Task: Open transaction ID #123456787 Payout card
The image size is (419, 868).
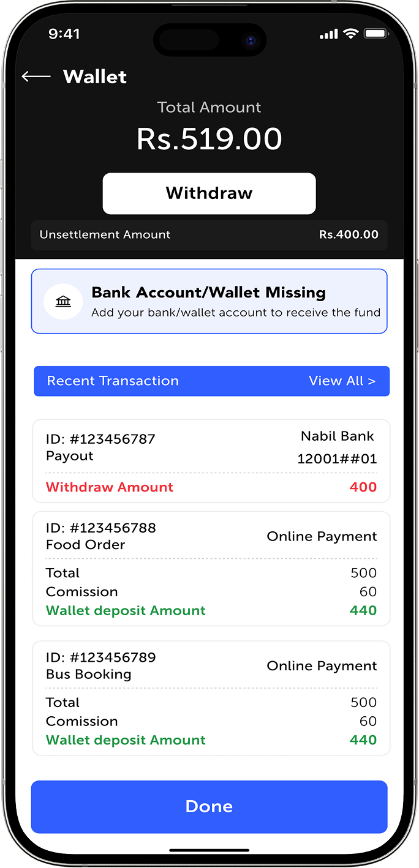Action: click(211, 461)
